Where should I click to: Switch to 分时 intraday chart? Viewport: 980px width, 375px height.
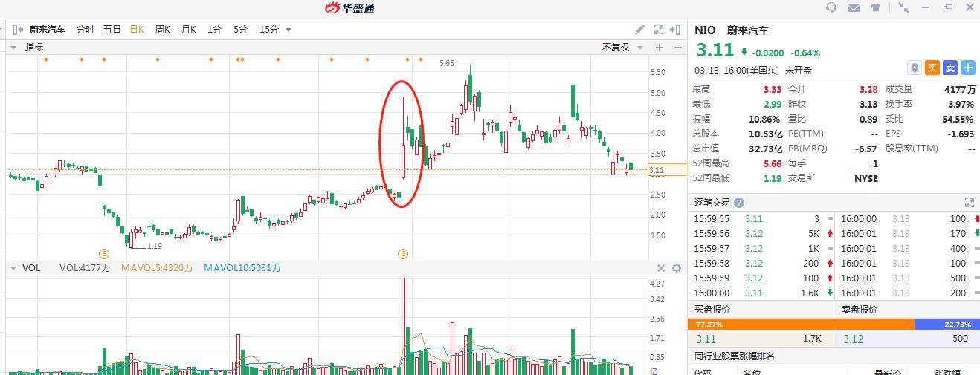pyautogui.click(x=85, y=30)
